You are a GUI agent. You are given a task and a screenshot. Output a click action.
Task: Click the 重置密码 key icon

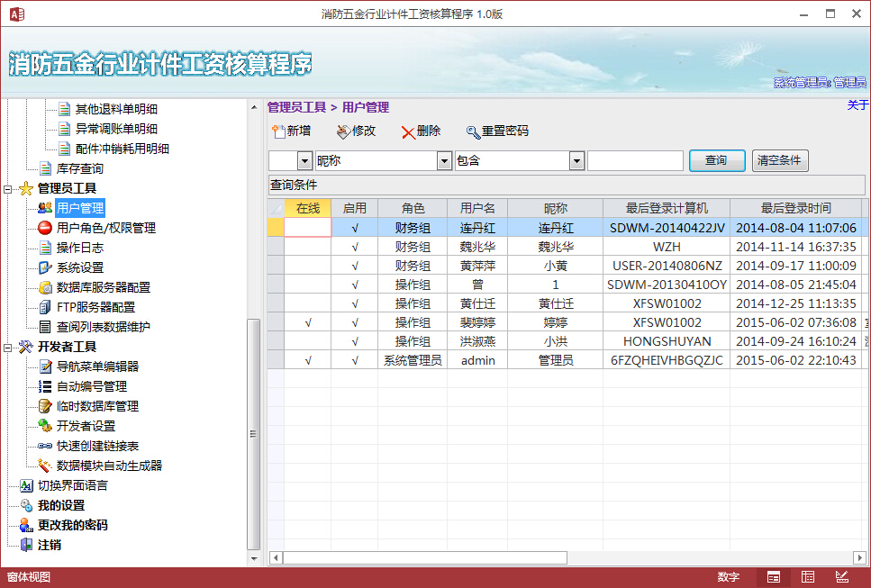coord(473,132)
